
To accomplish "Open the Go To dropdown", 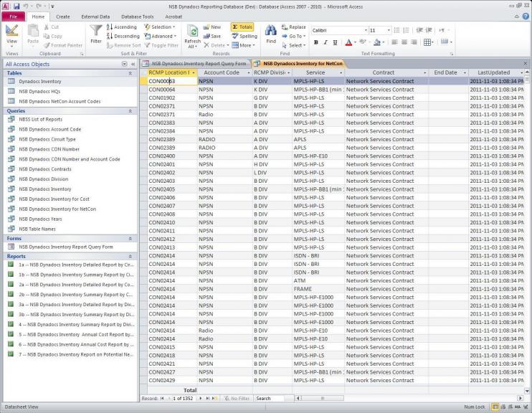I will pyautogui.click(x=294, y=36).
